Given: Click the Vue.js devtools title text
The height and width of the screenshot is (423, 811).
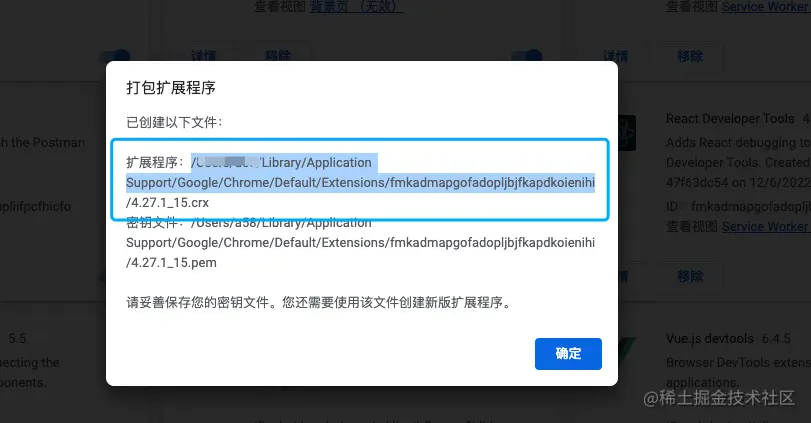Looking at the screenshot, I should 710,339.
